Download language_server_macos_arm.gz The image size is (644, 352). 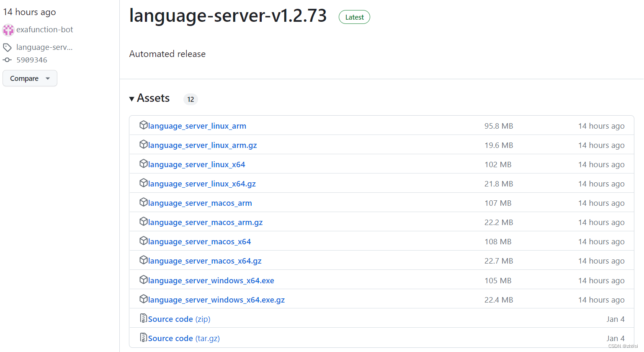pos(206,223)
